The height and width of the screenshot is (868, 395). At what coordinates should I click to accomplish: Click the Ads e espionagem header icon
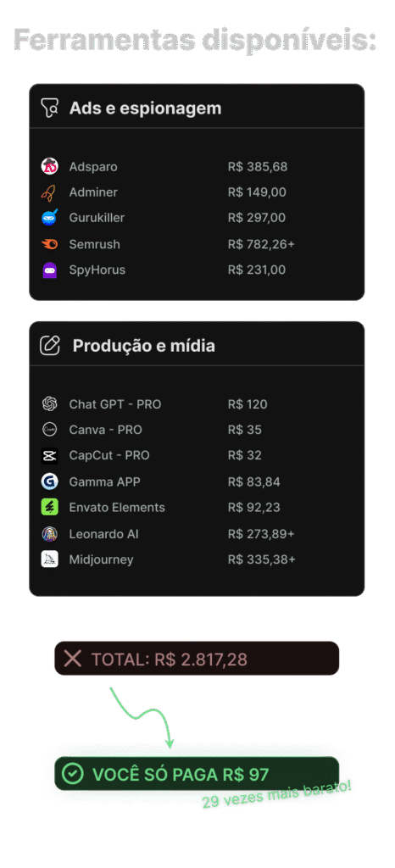(x=50, y=108)
